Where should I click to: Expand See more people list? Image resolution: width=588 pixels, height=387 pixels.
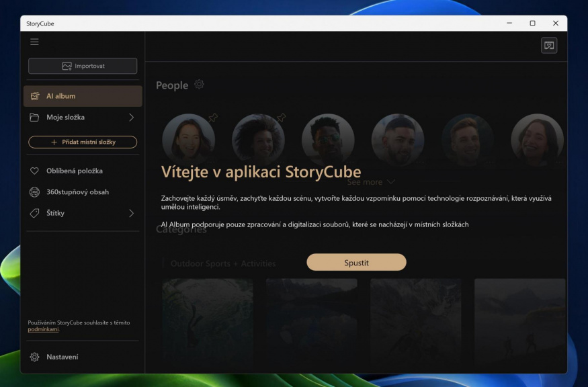point(370,182)
